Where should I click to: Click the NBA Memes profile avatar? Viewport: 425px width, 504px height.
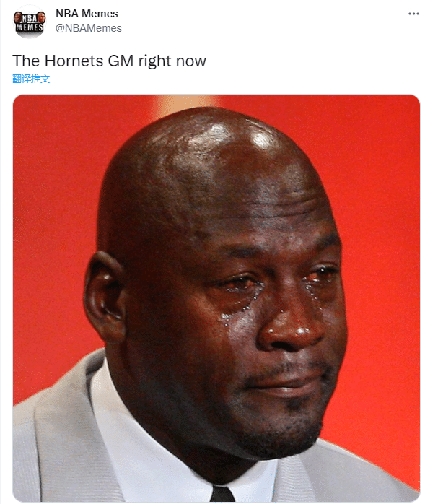coord(30,22)
